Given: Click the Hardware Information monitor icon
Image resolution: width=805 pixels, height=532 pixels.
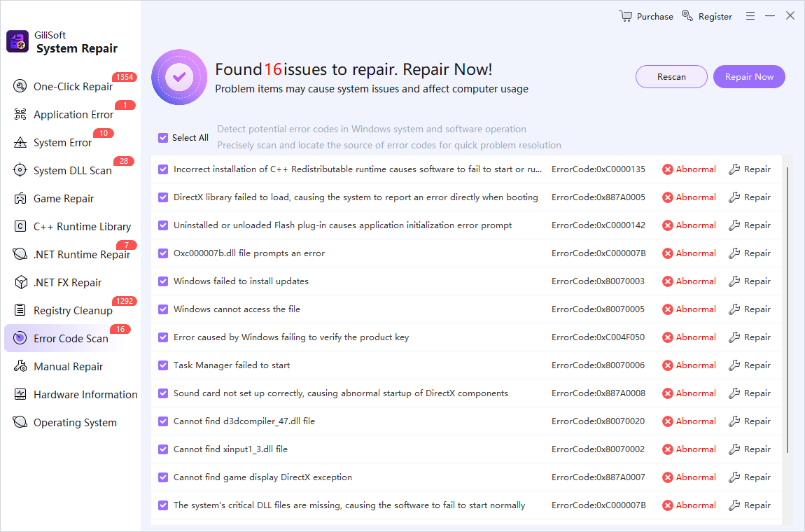Looking at the screenshot, I should point(20,394).
